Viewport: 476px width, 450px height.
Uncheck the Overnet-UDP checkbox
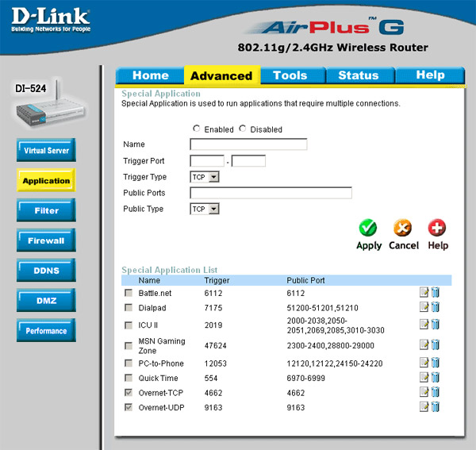129,407
